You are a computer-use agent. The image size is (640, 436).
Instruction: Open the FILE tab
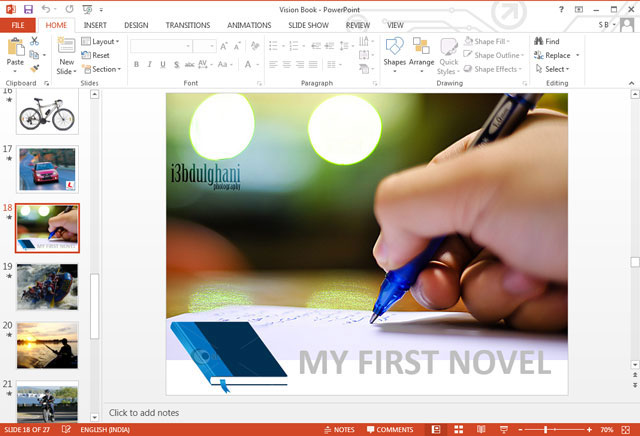(x=18, y=25)
